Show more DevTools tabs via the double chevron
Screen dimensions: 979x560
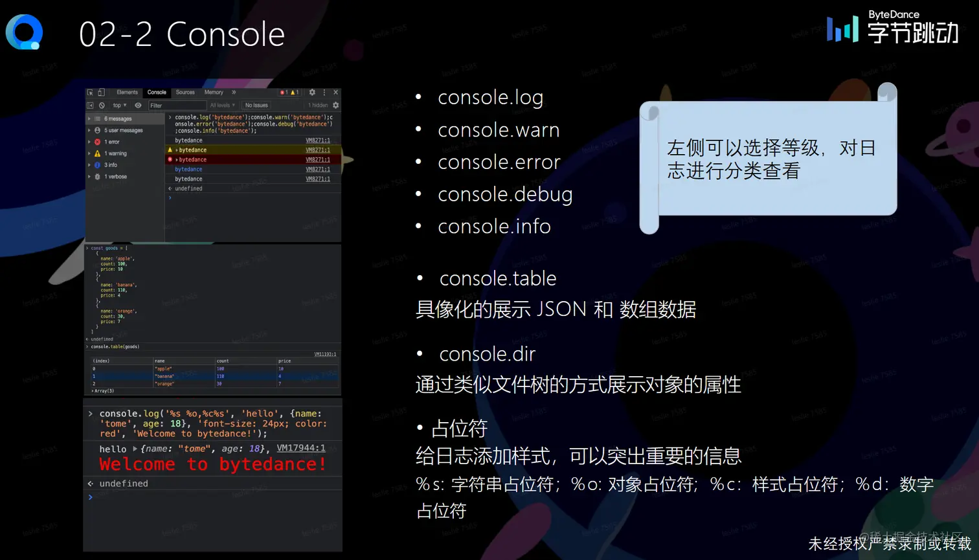tap(234, 93)
